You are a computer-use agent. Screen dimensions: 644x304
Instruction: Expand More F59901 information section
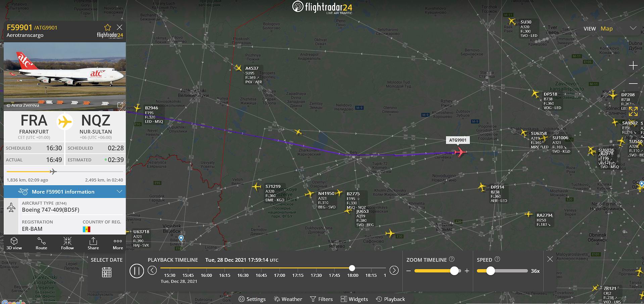pos(65,192)
